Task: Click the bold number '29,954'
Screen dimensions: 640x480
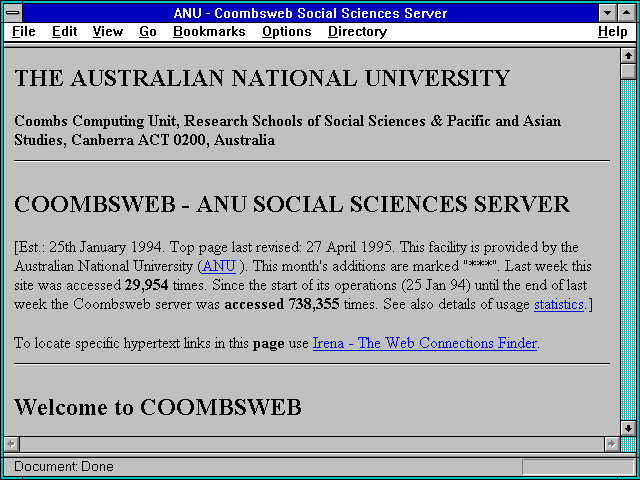Action: coord(147,285)
